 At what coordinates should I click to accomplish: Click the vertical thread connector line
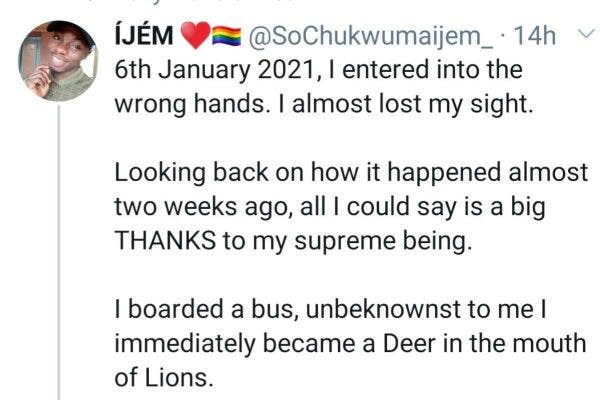[57, 250]
